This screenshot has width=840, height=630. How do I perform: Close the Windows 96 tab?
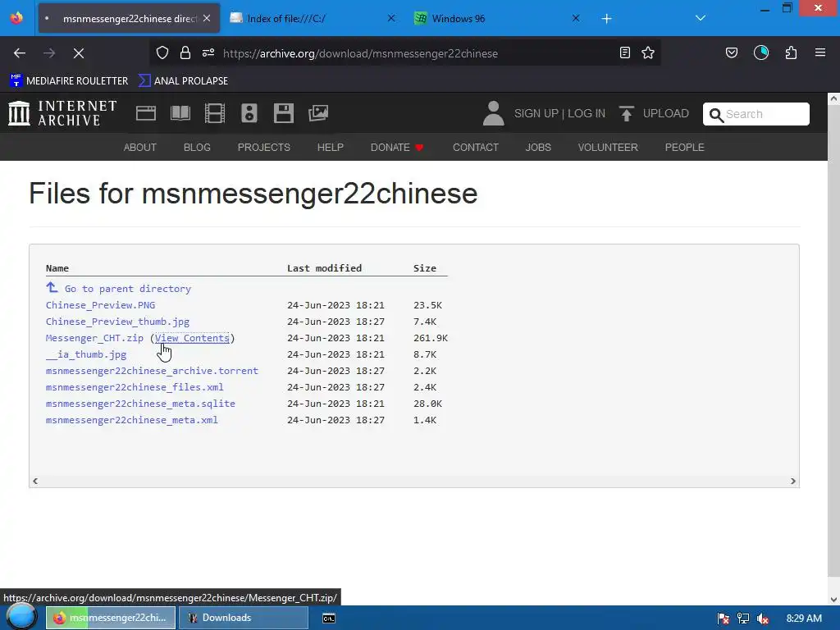(576, 18)
